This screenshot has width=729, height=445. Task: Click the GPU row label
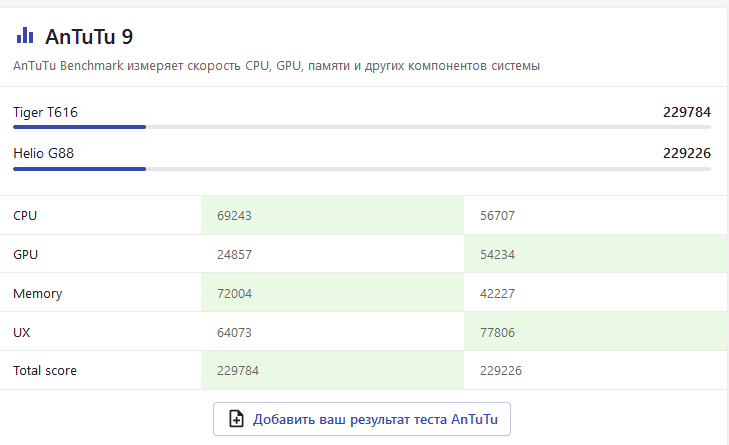click(x=26, y=254)
